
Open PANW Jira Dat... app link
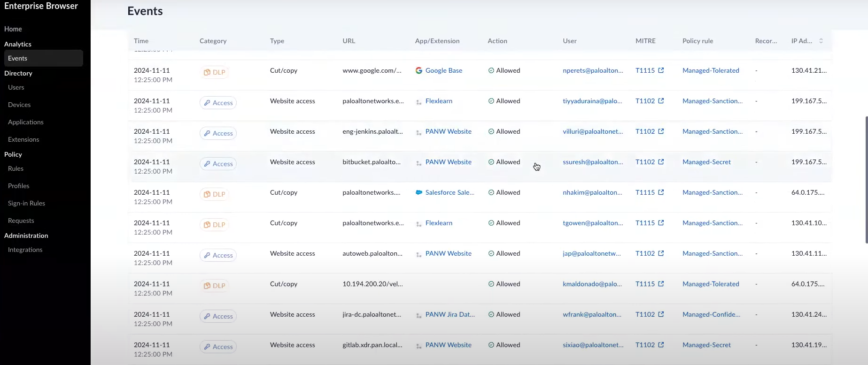pos(449,314)
